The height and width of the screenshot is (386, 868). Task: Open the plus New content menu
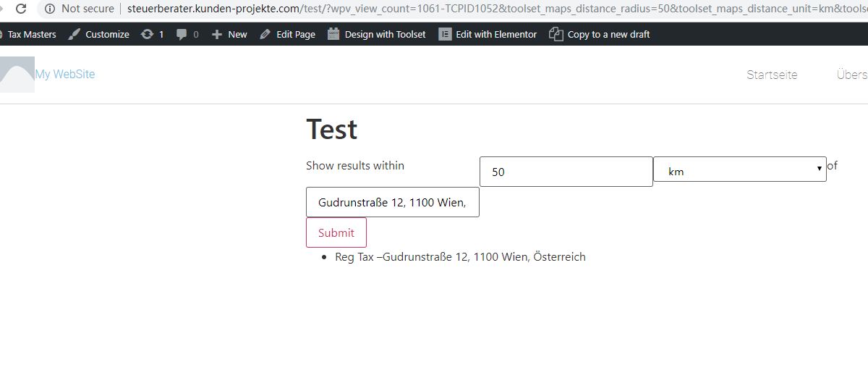[x=229, y=34]
